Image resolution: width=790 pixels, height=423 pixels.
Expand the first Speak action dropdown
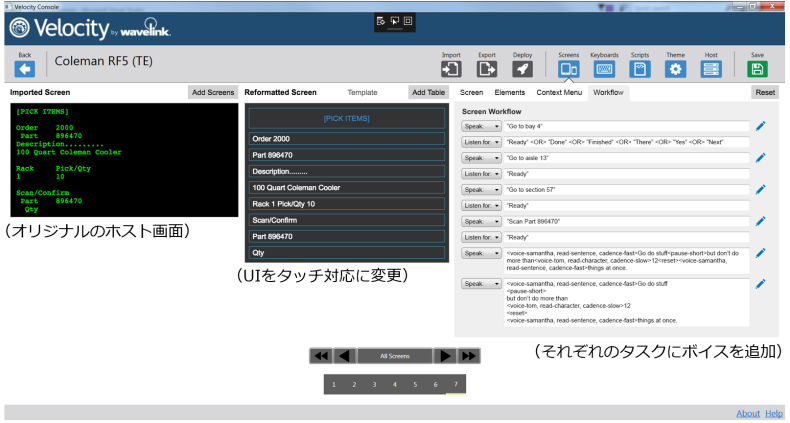click(480, 127)
